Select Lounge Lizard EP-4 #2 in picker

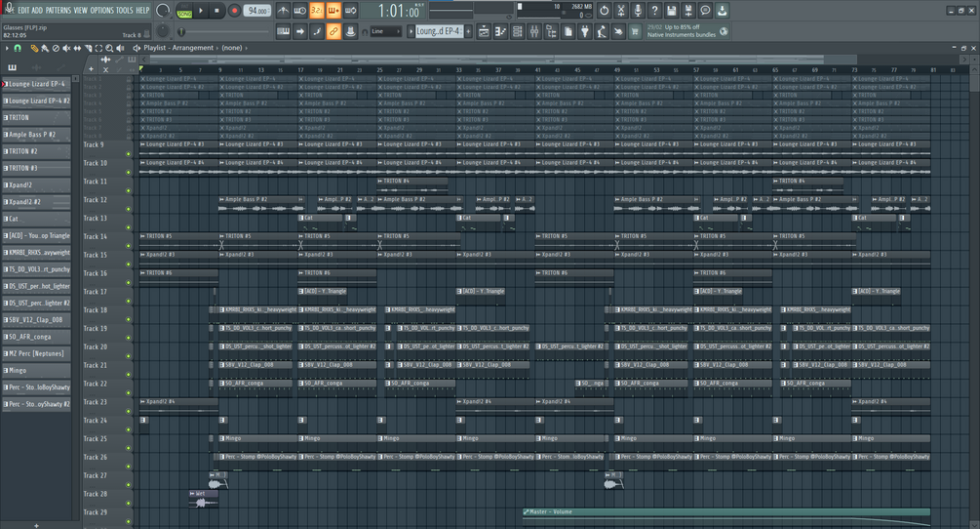point(36,101)
